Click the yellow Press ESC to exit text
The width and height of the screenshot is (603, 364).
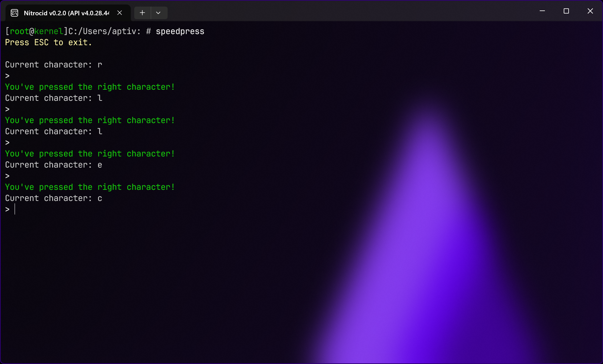[48, 42]
